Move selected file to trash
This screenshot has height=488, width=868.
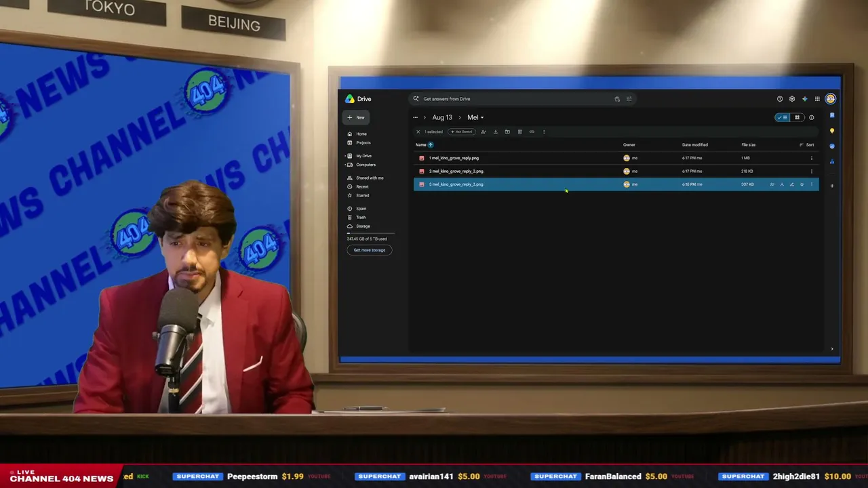click(x=519, y=131)
